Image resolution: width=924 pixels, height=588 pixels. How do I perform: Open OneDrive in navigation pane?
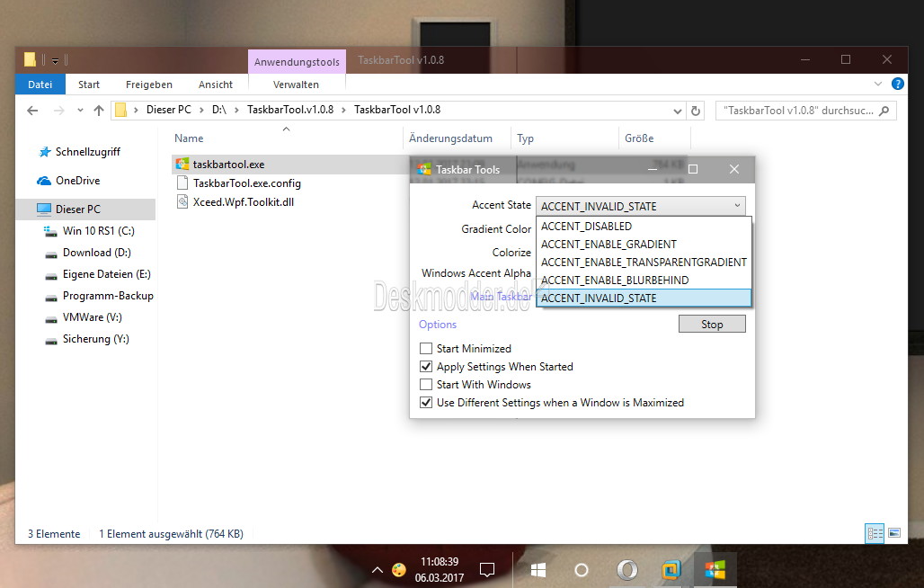click(x=78, y=181)
